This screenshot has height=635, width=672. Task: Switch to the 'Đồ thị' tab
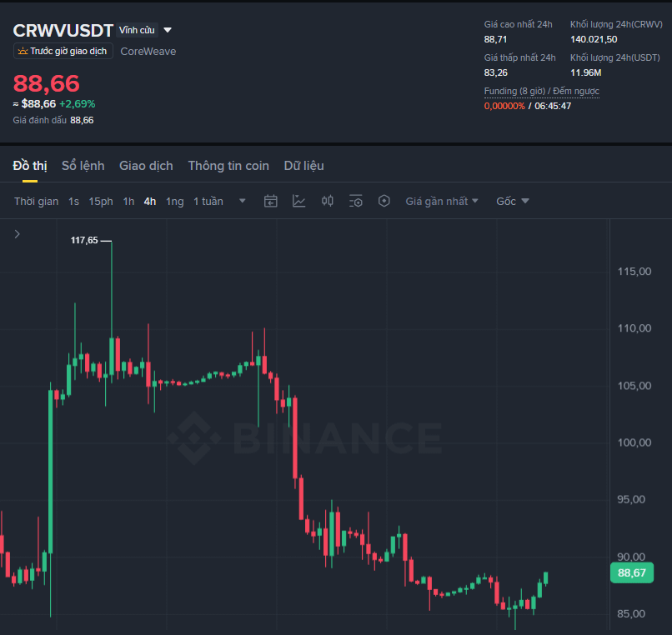click(x=30, y=166)
